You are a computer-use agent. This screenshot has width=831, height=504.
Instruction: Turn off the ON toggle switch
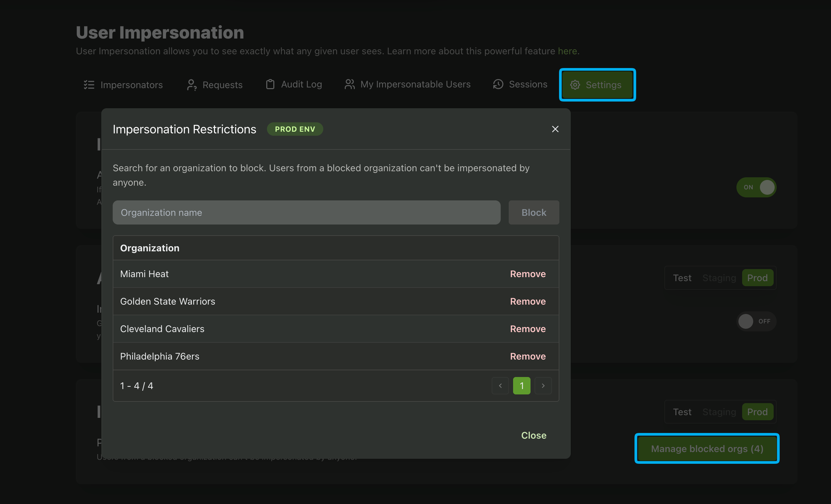pos(756,187)
